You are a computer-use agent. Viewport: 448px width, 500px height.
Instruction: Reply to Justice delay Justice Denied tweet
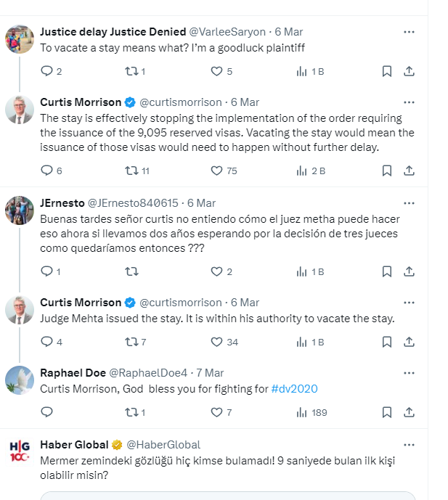tap(46, 71)
